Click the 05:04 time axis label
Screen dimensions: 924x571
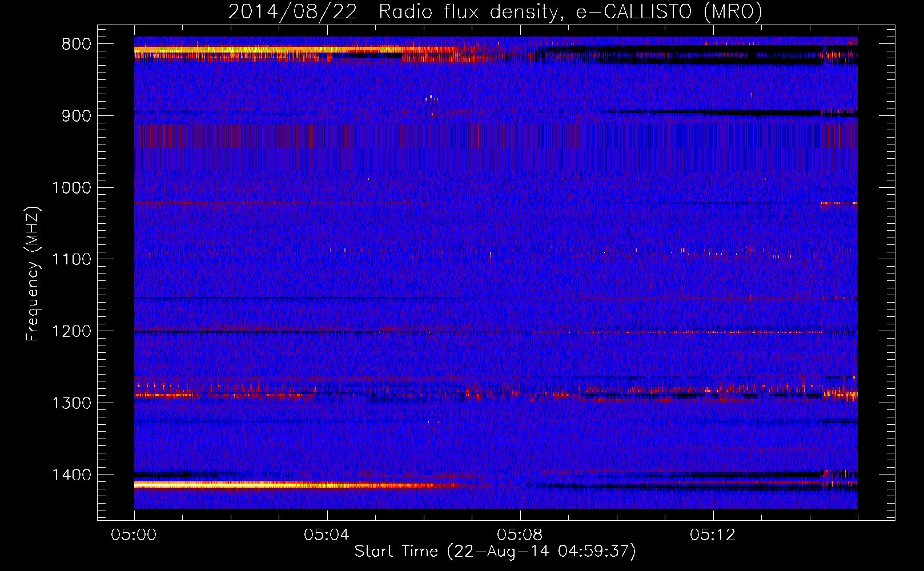pos(327,535)
